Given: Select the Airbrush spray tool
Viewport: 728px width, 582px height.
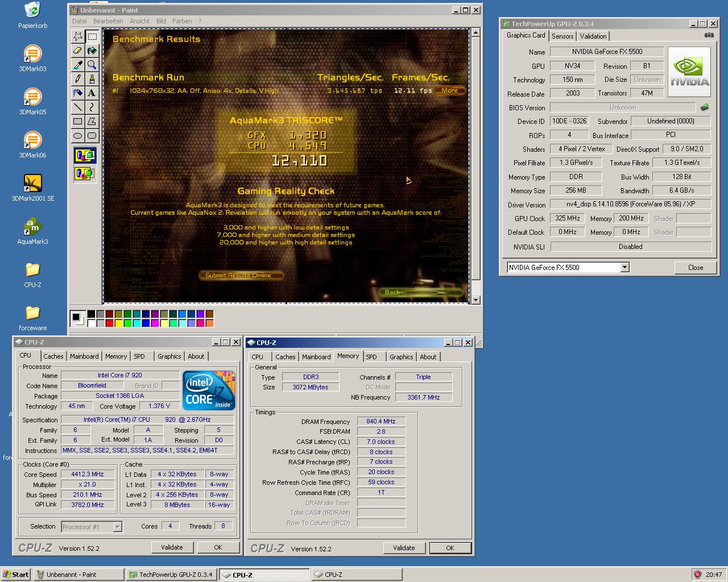Looking at the screenshot, I should [78, 93].
